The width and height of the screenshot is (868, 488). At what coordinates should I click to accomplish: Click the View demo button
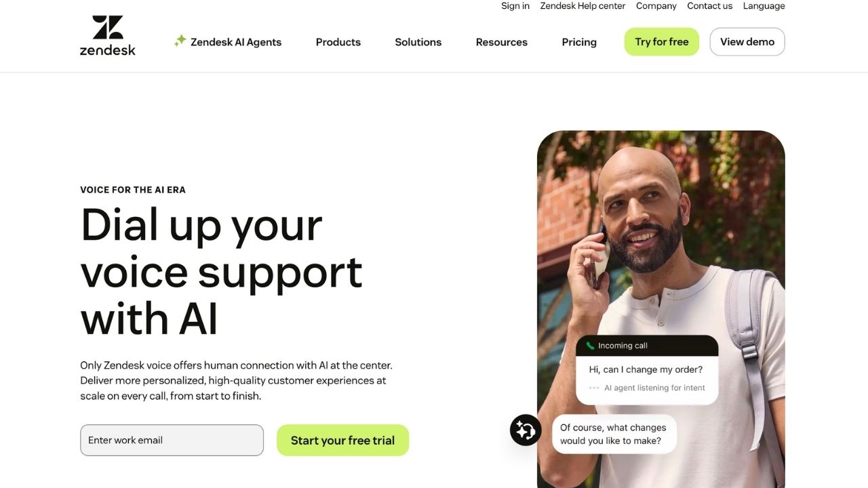[x=747, y=41]
